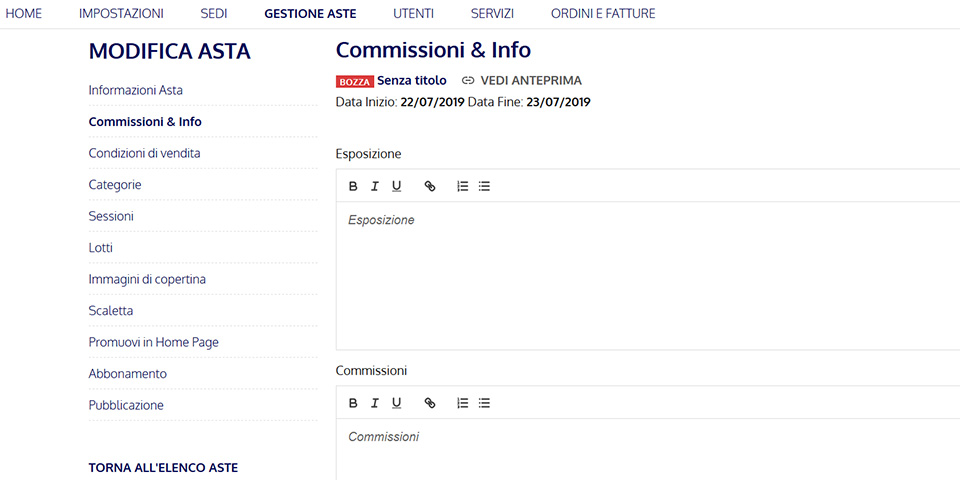Add bullet list in Commissioni editor
Image resolution: width=960 pixels, height=480 pixels.
(484, 403)
